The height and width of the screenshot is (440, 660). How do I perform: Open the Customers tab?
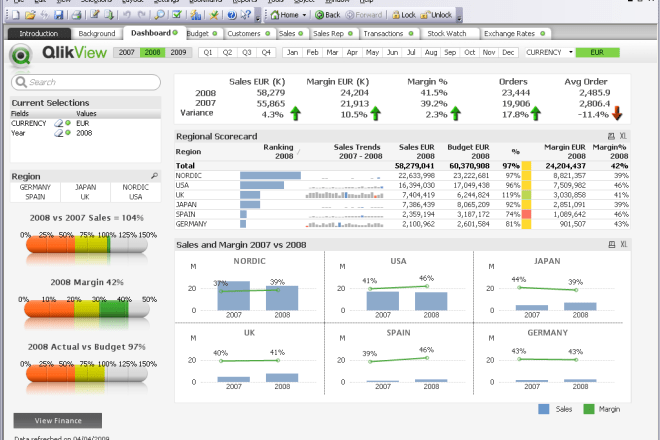[249, 33]
